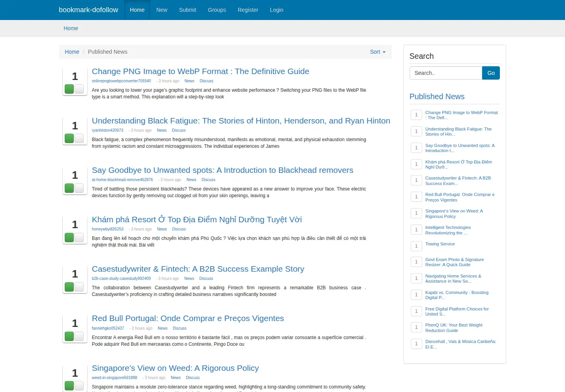
Task: Upvote the Singapore's View on Weed post
Action: click(x=69, y=386)
